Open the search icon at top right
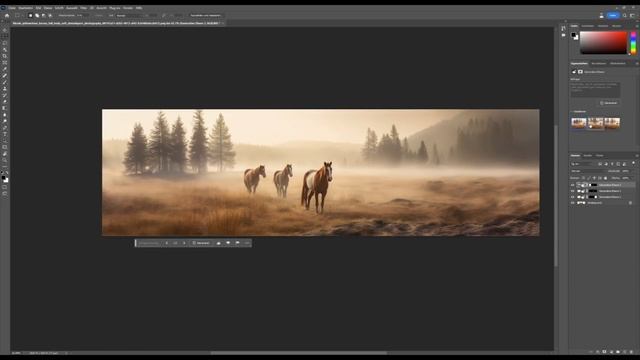 pyautogui.click(x=624, y=16)
